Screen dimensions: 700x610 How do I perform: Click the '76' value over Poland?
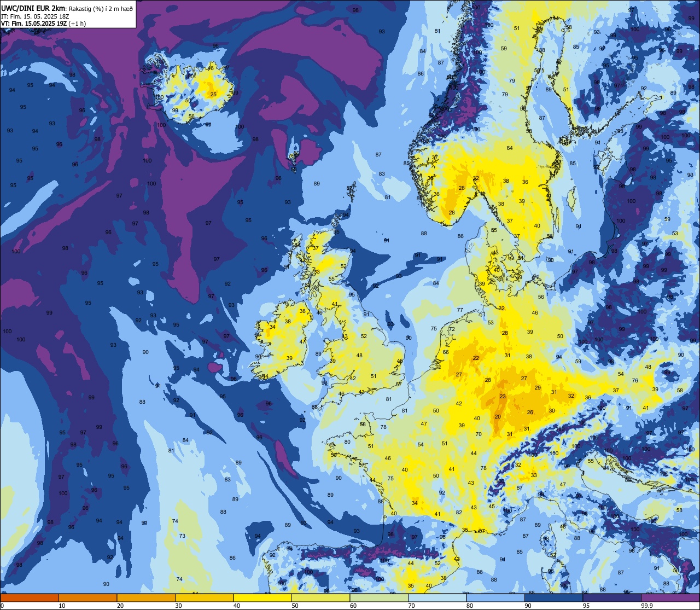(x=635, y=381)
